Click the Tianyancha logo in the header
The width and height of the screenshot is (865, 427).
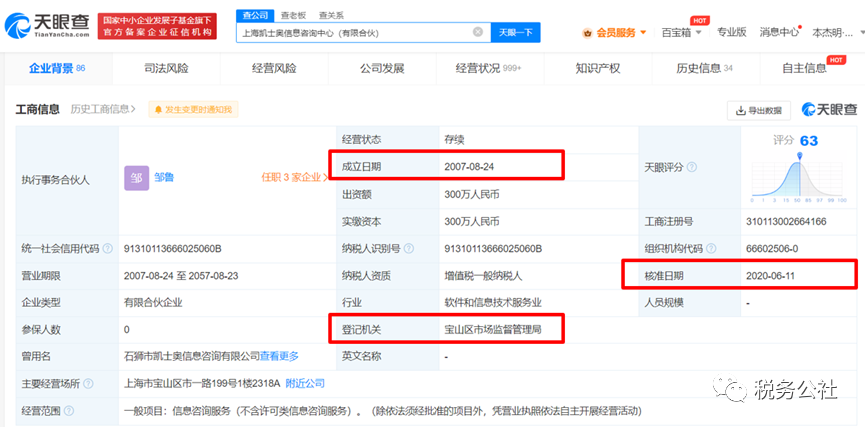47,26
